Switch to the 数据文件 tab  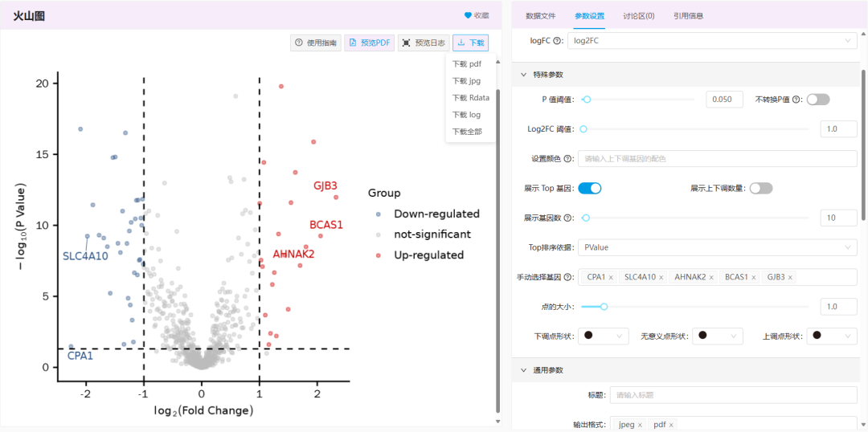pos(540,16)
